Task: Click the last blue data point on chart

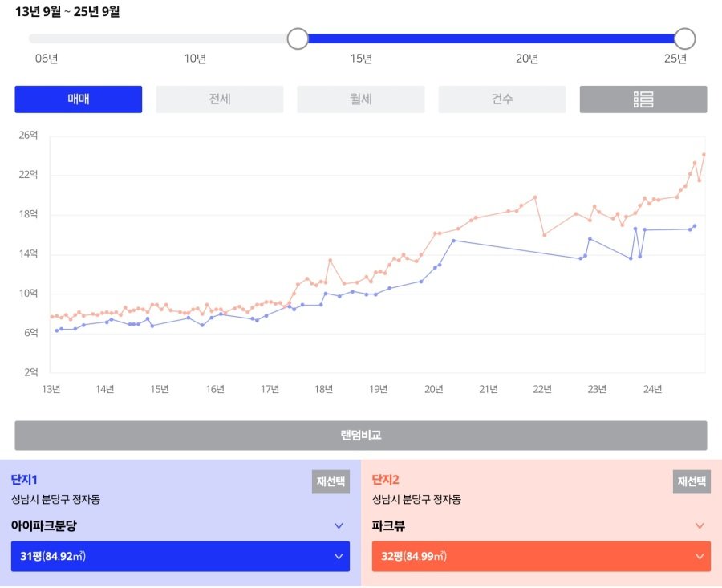Action: click(x=695, y=226)
